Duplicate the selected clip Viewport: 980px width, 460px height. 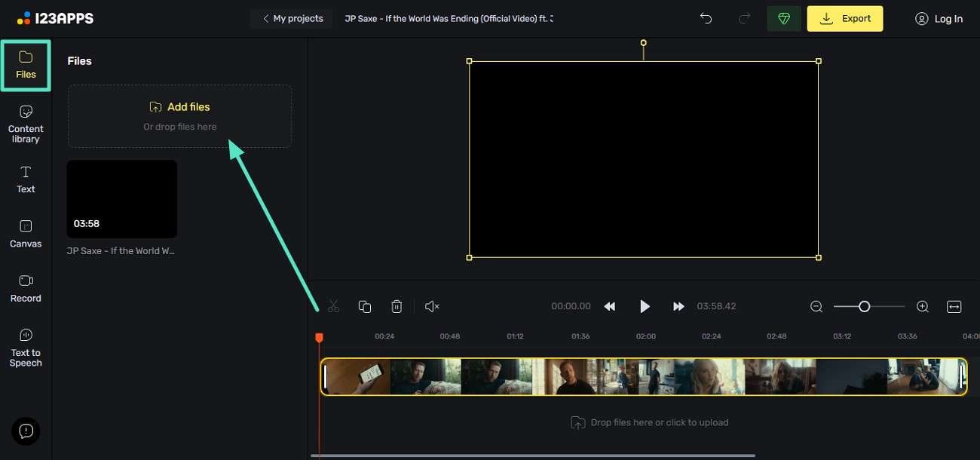(365, 306)
